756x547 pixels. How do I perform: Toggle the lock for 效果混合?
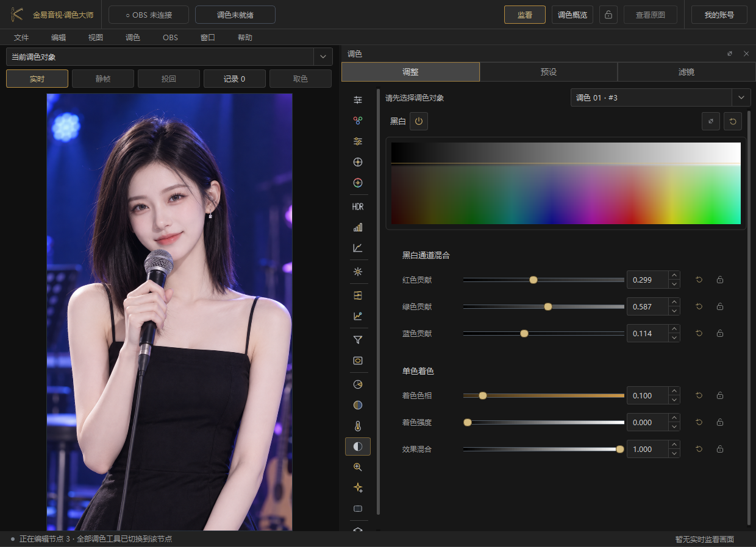720,450
